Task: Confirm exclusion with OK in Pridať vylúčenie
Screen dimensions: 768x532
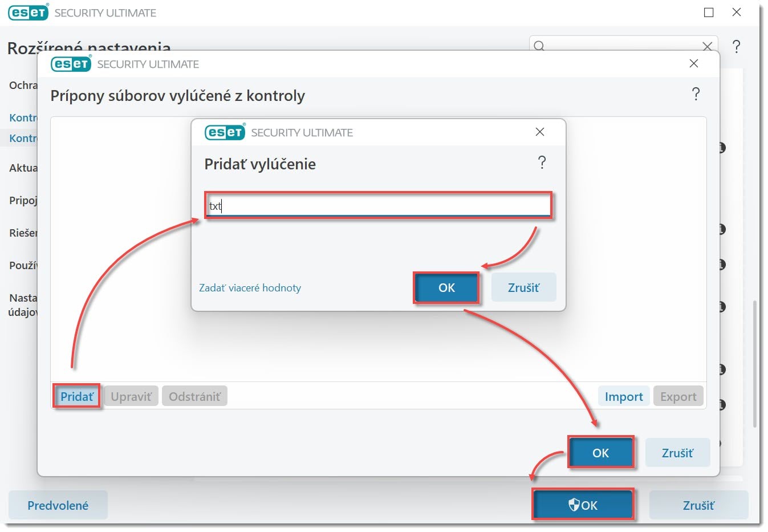Action: [x=446, y=288]
